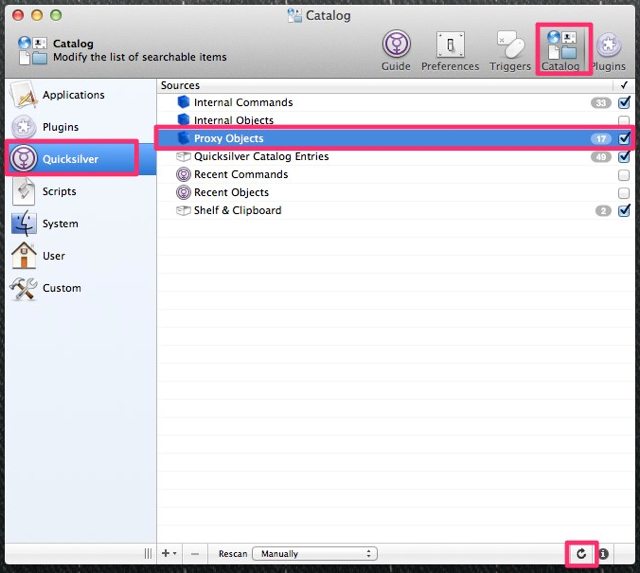This screenshot has width=640, height=573.
Task: Click the Internal Objects cube icon
Action: point(183,120)
